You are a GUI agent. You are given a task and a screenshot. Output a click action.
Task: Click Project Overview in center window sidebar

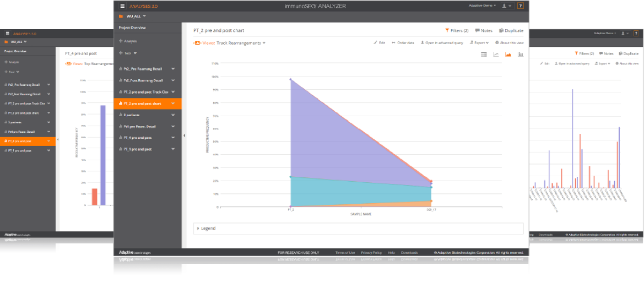point(132,28)
